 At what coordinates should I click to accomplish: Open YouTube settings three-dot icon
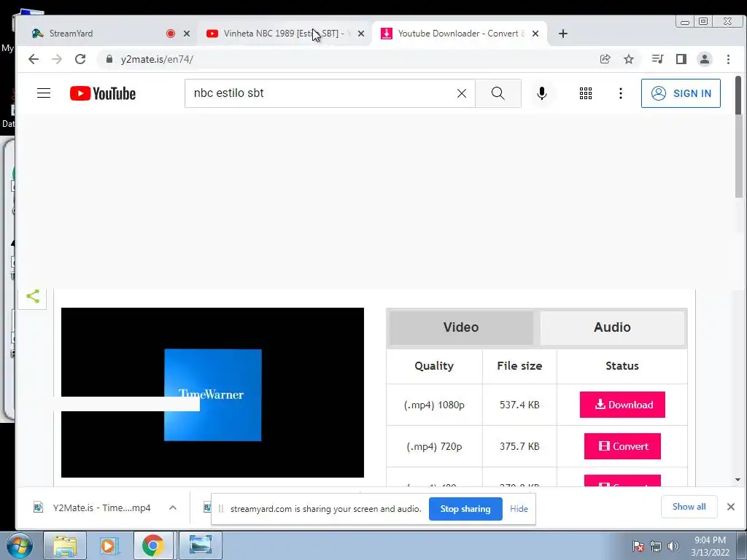(x=620, y=93)
